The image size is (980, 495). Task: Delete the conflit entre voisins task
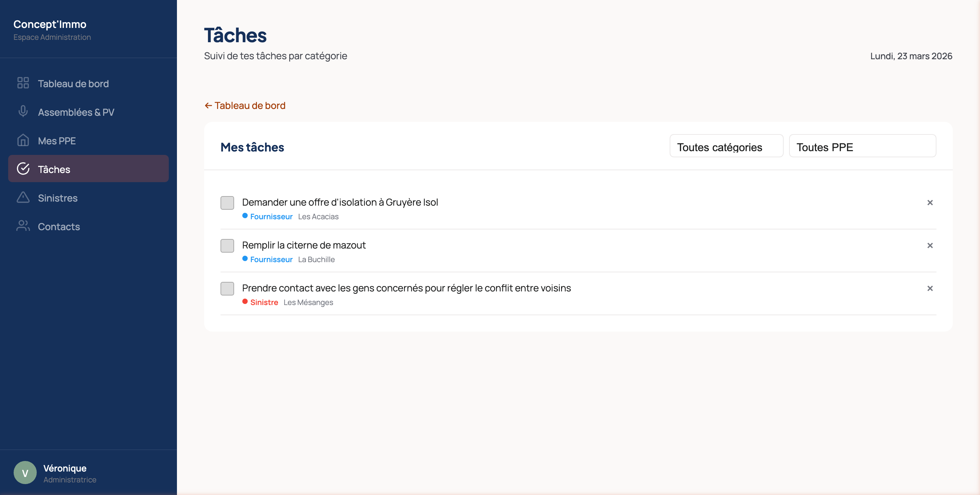coord(930,289)
